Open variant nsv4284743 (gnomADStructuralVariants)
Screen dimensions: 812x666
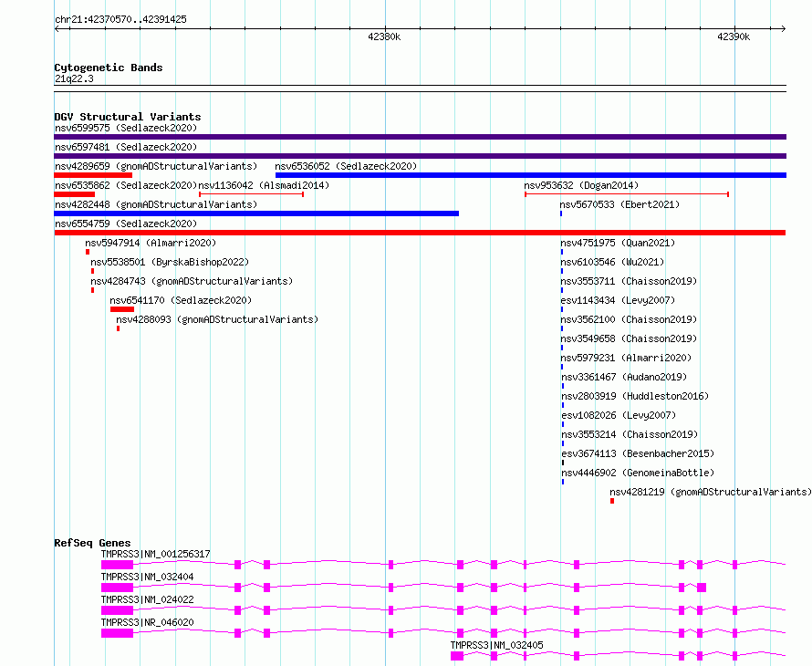192,281
